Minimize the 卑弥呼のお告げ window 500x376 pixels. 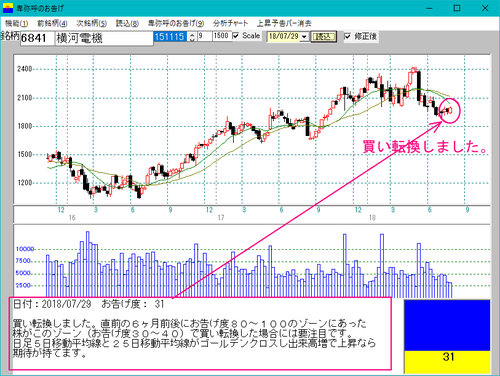pos(429,8)
